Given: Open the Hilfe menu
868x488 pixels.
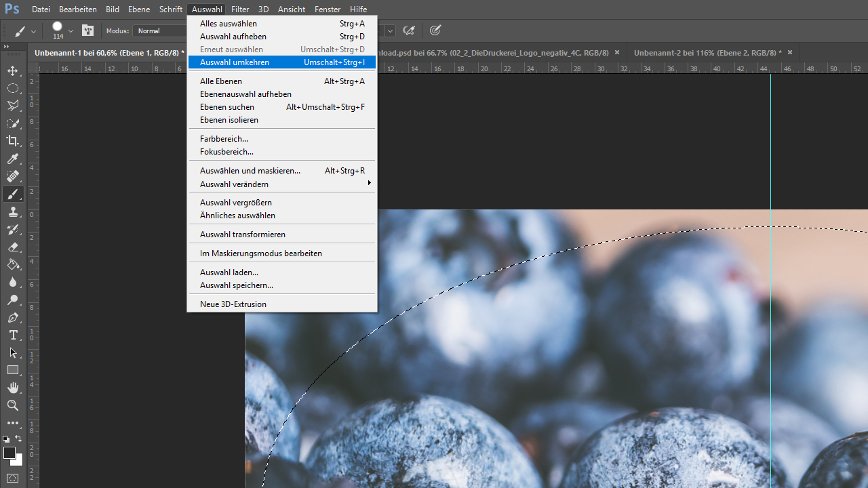Looking at the screenshot, I should point(358,9).
